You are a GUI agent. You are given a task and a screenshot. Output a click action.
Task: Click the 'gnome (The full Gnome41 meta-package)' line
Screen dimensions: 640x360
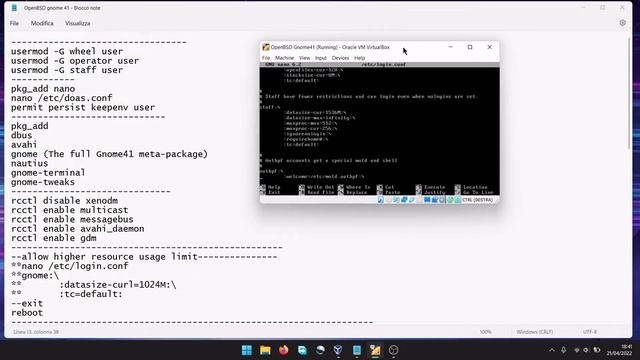click(109, 154)
